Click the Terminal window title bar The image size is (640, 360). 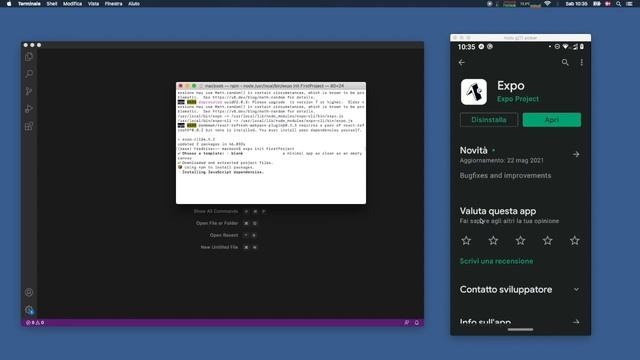[271, 86]
